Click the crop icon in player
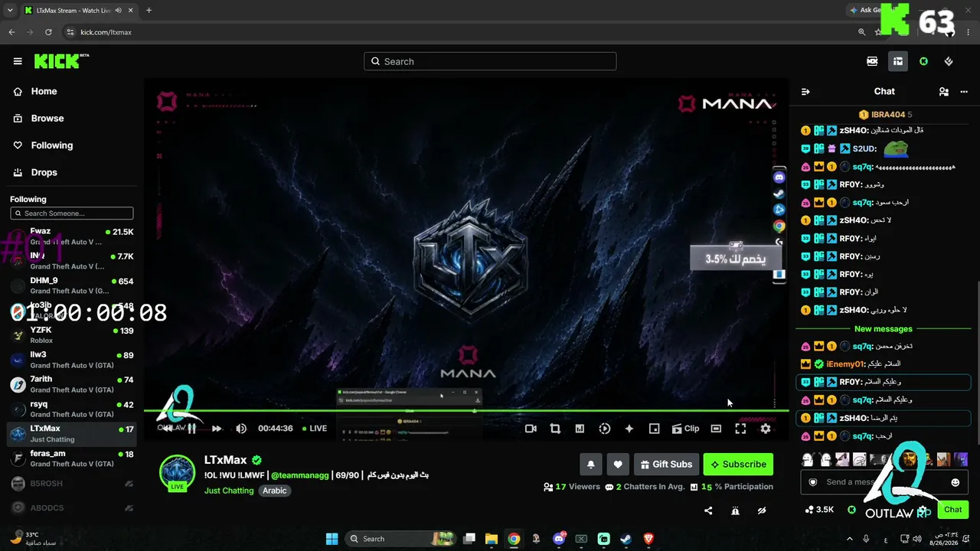This screenshot has width=980, height=551. [555, 429]
